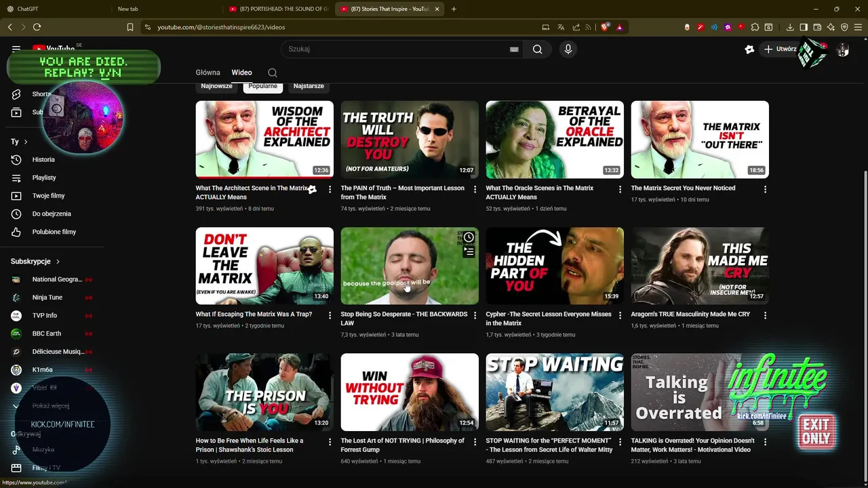
Task: Reload the current YouTube page
Action: [37, 27]
